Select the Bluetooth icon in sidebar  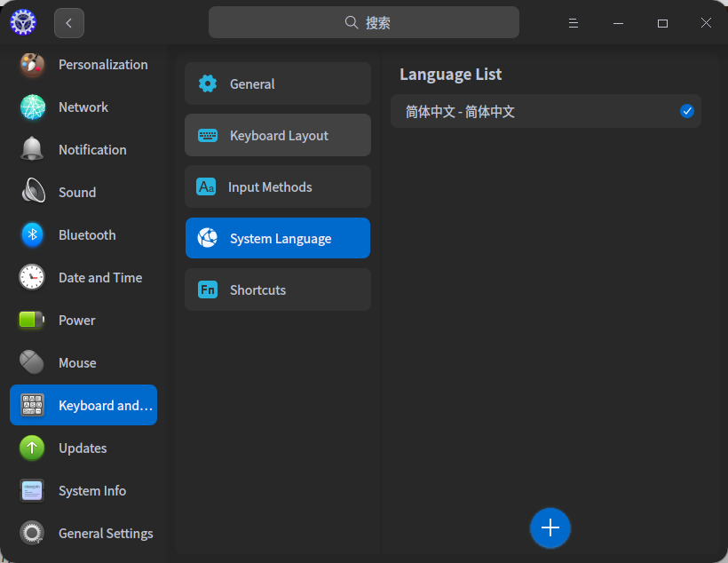tap(32, 235)
